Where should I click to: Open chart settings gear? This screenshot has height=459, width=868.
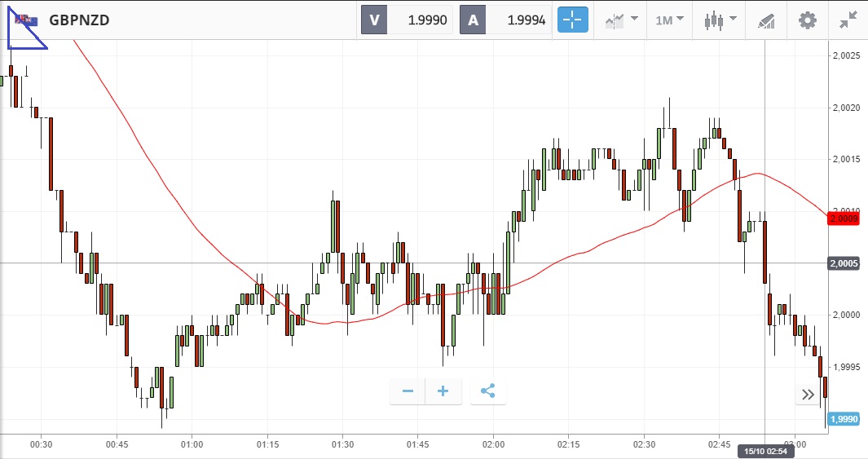pyautogui.click(x=807, y=20)
